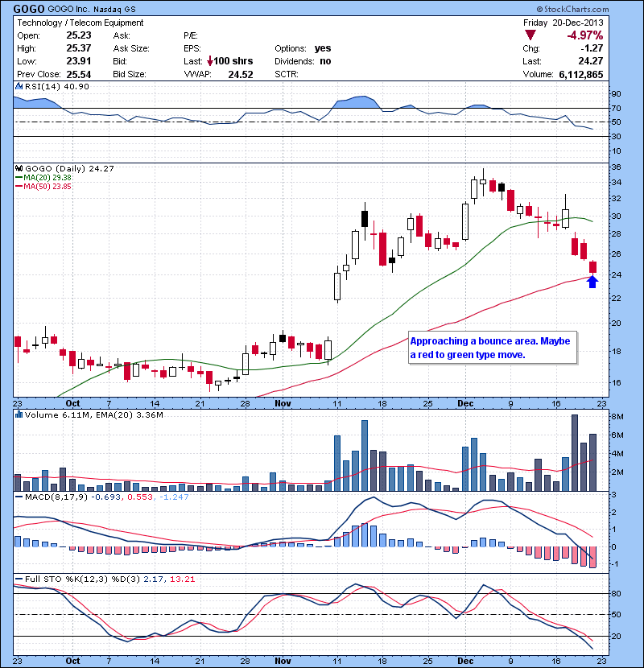Click the percent change -4.97%
This screenshot has height=668, width=644.
(x=584, y=35)
